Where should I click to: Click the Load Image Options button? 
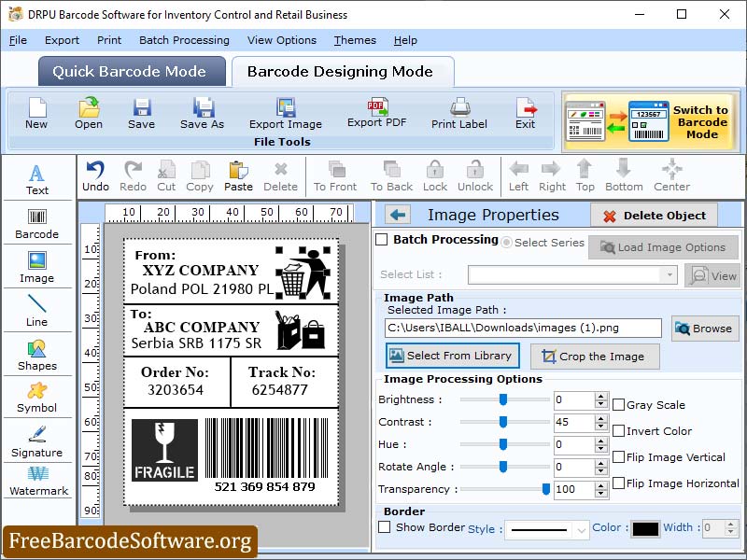[663, 247]
